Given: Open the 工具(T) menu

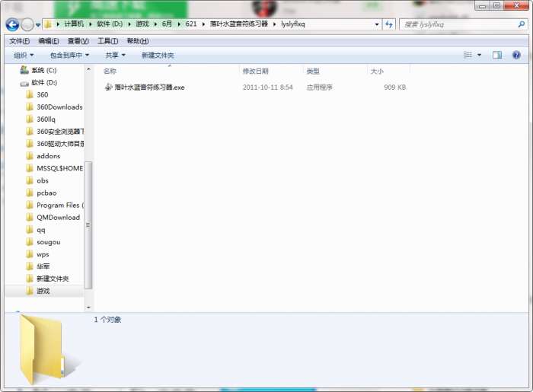Looking at the screenshot, I should click(x=108, y=41).
